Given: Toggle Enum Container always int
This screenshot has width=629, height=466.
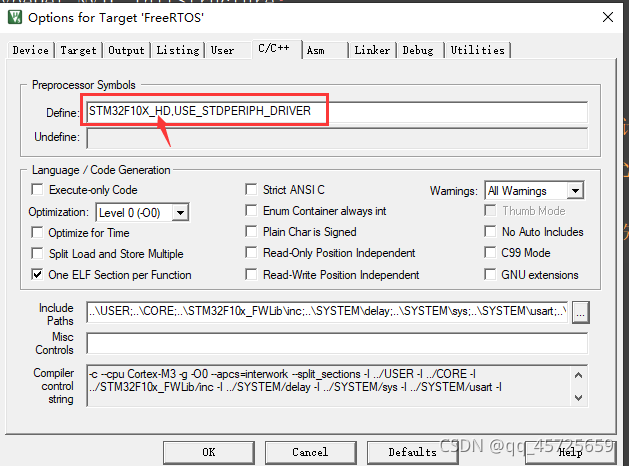Looking at the screenshot, I should click(251, 210).
